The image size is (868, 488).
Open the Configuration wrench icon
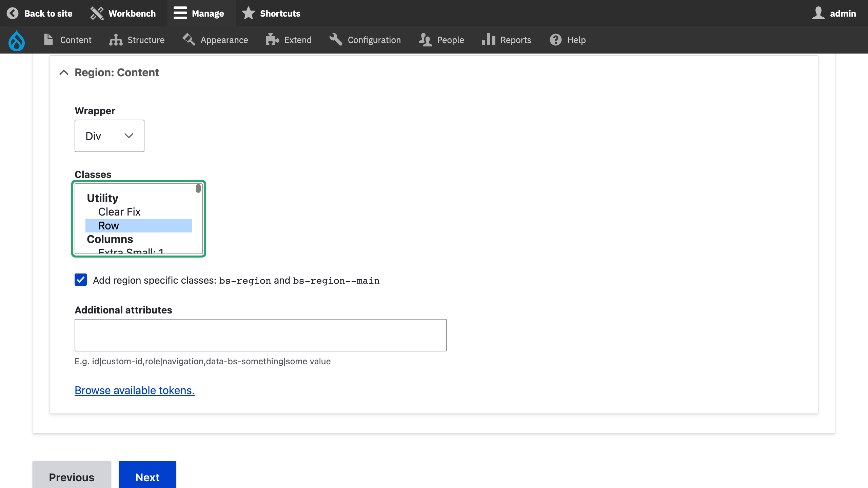[x=336, y=40]
